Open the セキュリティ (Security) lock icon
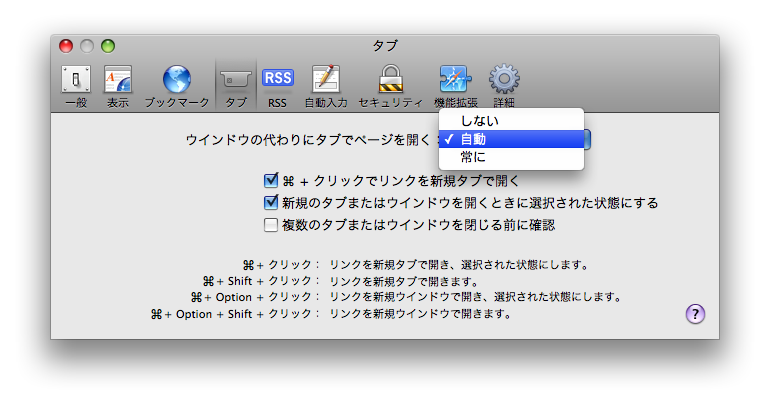 [x=390, y=84]
